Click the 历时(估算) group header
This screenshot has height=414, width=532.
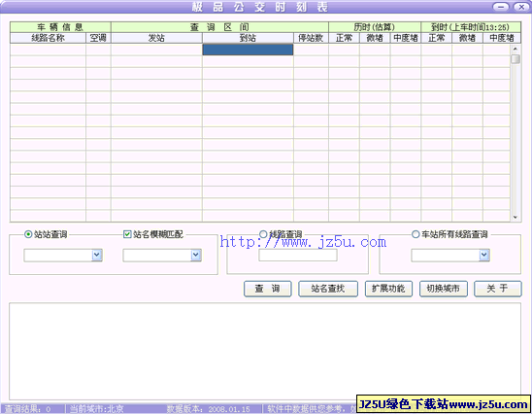pyautogui.click(x=375, y=27)
